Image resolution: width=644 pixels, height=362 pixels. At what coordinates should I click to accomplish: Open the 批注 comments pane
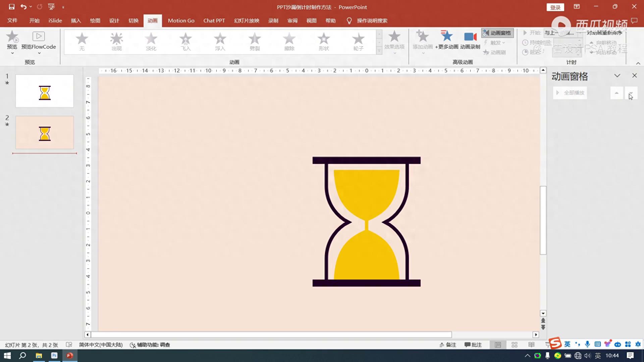(473, 345)
